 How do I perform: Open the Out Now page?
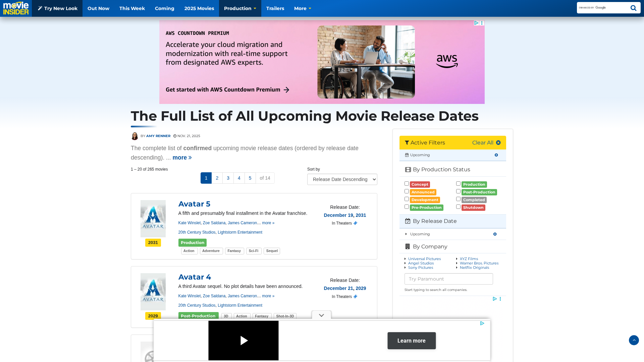point(98,8)
